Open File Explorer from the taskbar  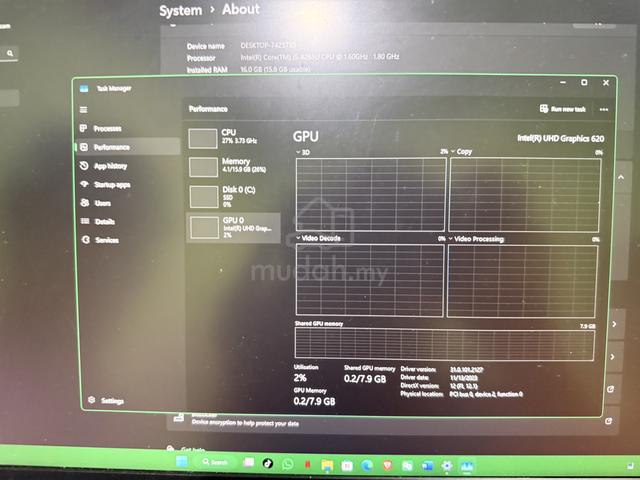click(x=327, y=465)
